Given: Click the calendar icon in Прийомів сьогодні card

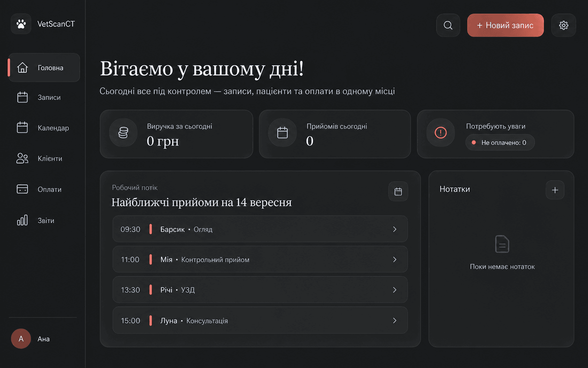Looking at the screenshot, I should (283, 132).
